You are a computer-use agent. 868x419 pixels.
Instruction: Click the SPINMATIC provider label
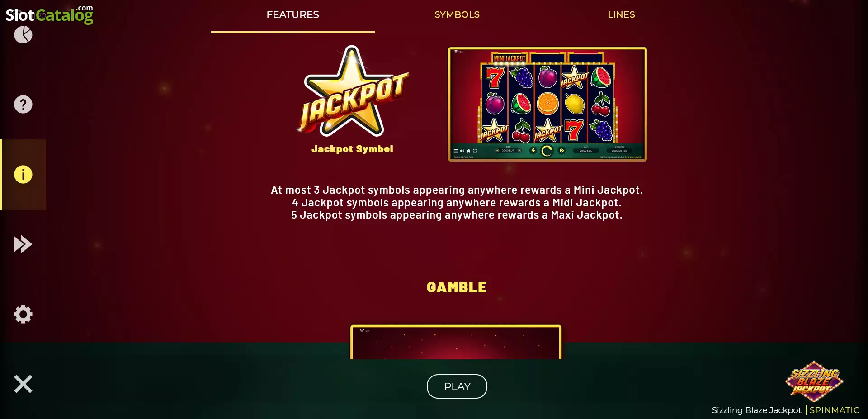[x=834, y=410]
